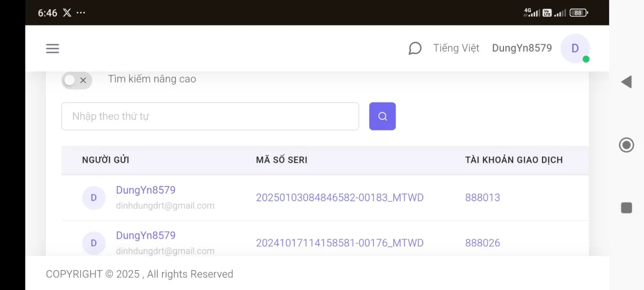Open the hamburger navigation menu

tap(52, 48)
